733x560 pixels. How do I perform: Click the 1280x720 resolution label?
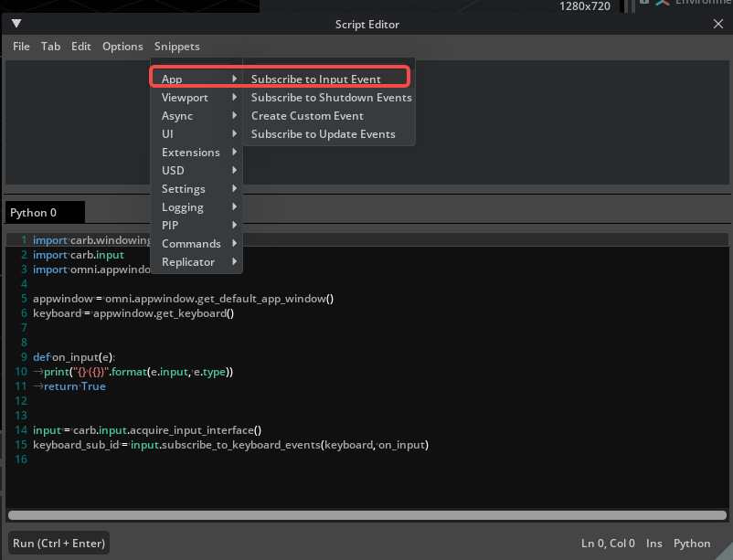point(585,6)
